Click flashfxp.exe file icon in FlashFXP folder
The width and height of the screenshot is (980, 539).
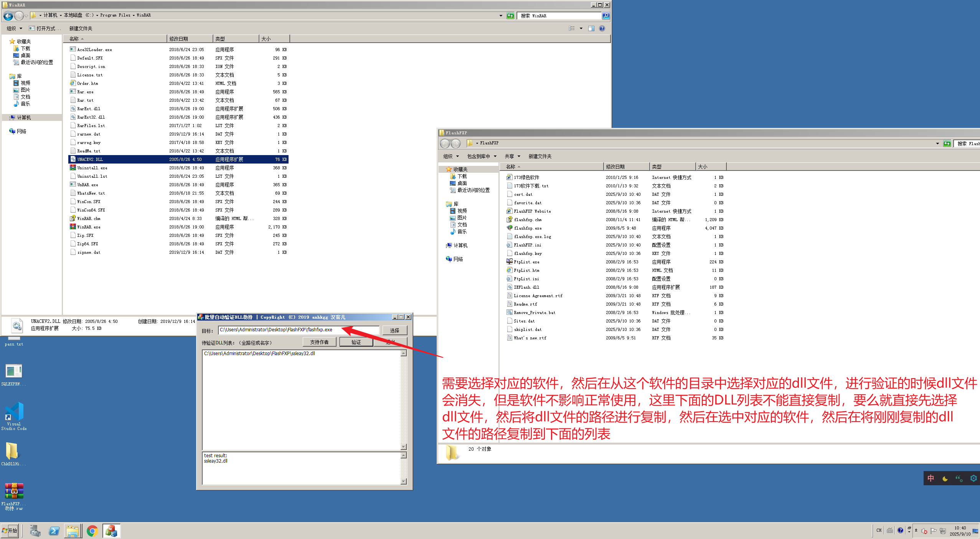[x=510, y=228]
